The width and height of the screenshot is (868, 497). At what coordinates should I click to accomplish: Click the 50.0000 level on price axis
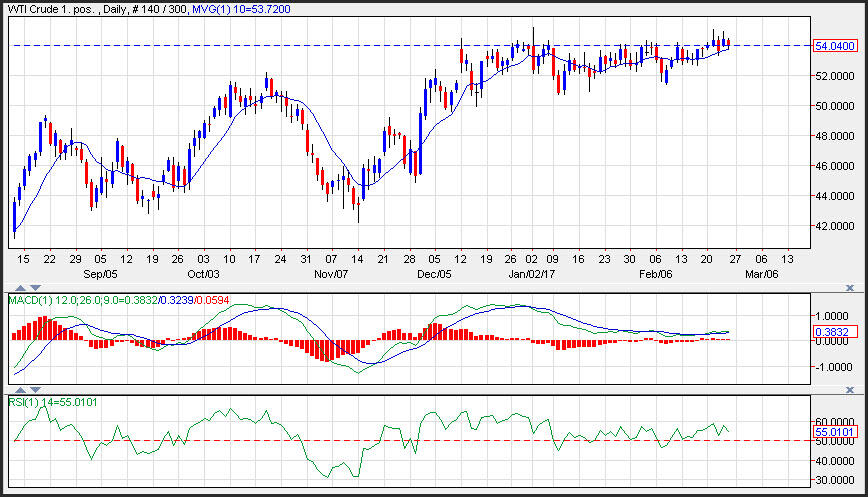[x=834, y=105]
